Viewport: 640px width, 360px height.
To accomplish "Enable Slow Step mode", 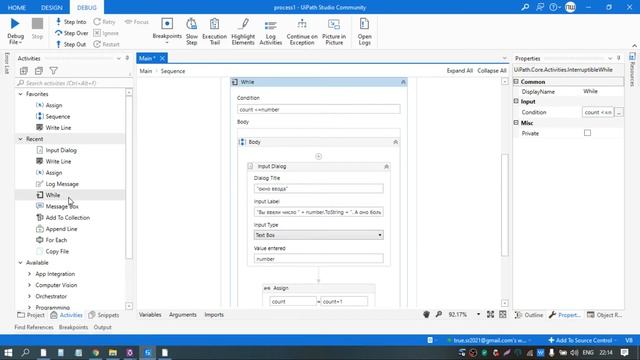I will 191,31.
